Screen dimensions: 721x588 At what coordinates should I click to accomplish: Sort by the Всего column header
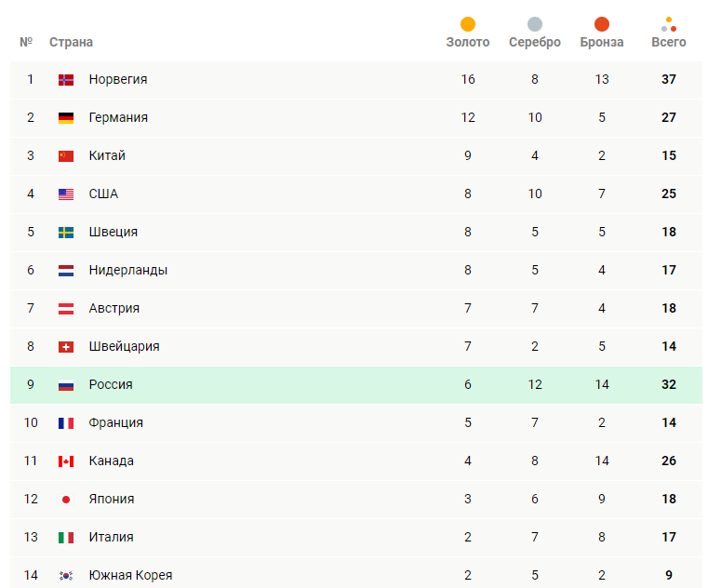click(x=669, y=42)
